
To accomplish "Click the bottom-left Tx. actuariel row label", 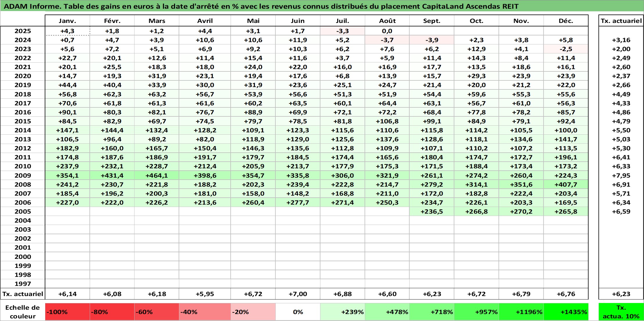I will click(x=23, y=294).
